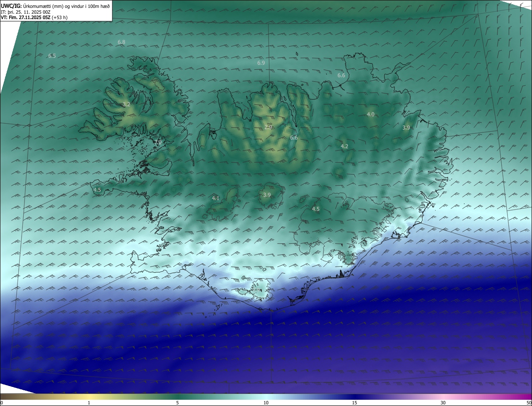This screenshot has width=532, height=406.
Task: Click the 4.5 label by the large southeast glacier
Action: pyautogui.click(x=315, y=209)
